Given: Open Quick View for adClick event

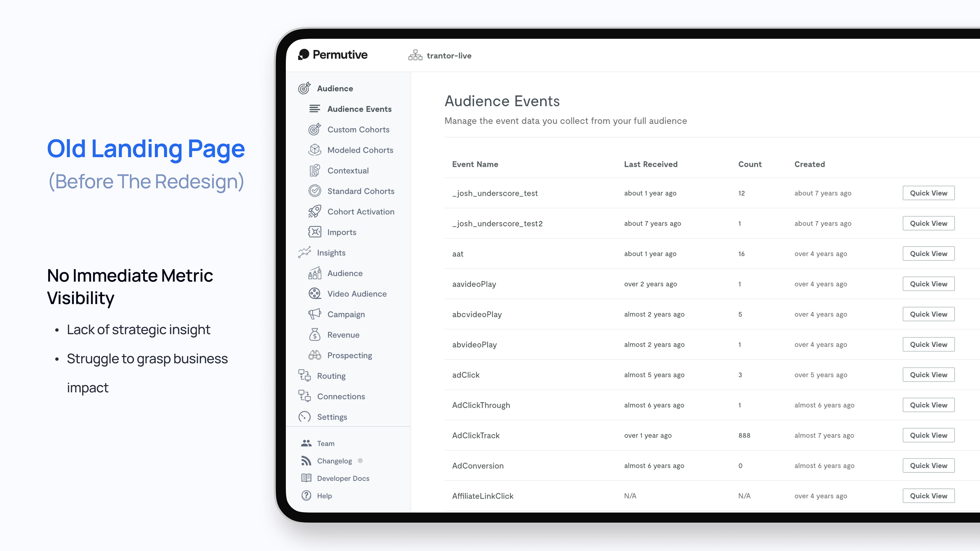Looking at the screenshot, I should coord(928,375).
